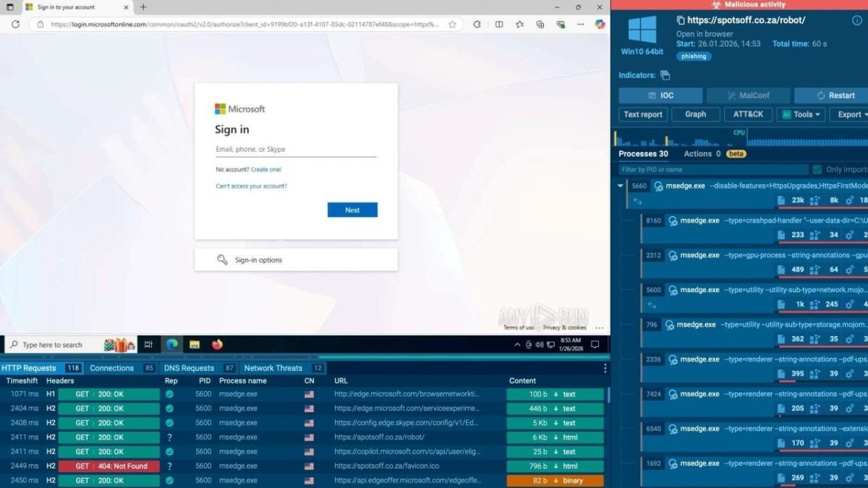Collapse the msedge.exe 5660 process tree
Image resolution: width=868 pixels, height=488 pixels.
tap(620, 186)
